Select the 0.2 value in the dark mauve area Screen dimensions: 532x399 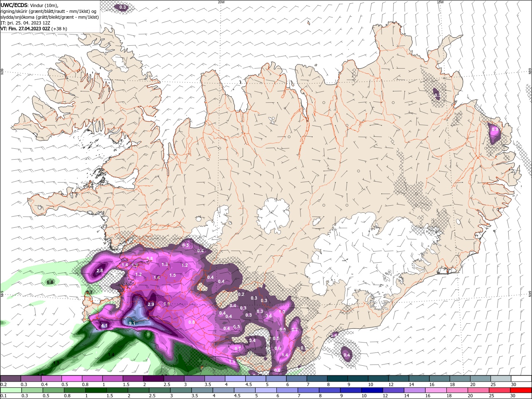[241, 294]
